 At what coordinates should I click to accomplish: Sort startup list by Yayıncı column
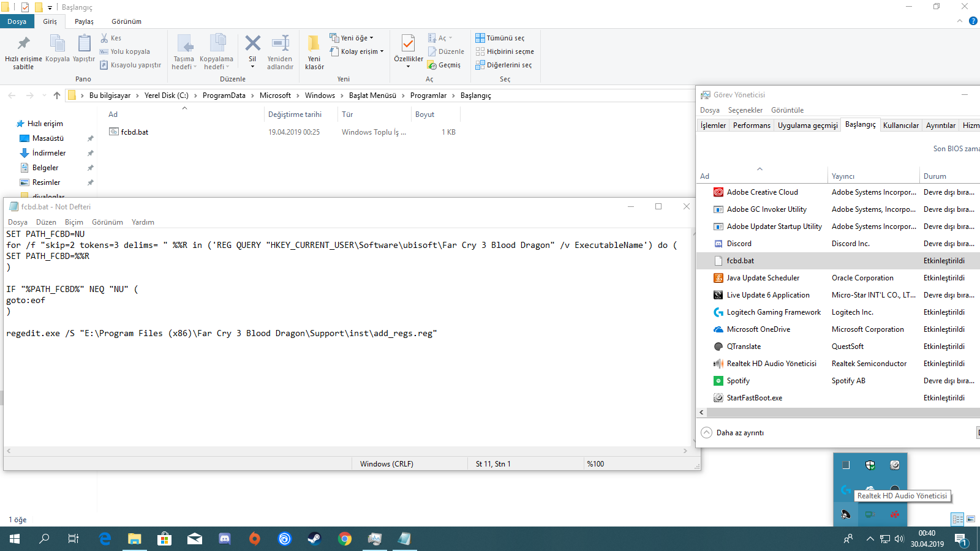point(873,176)
